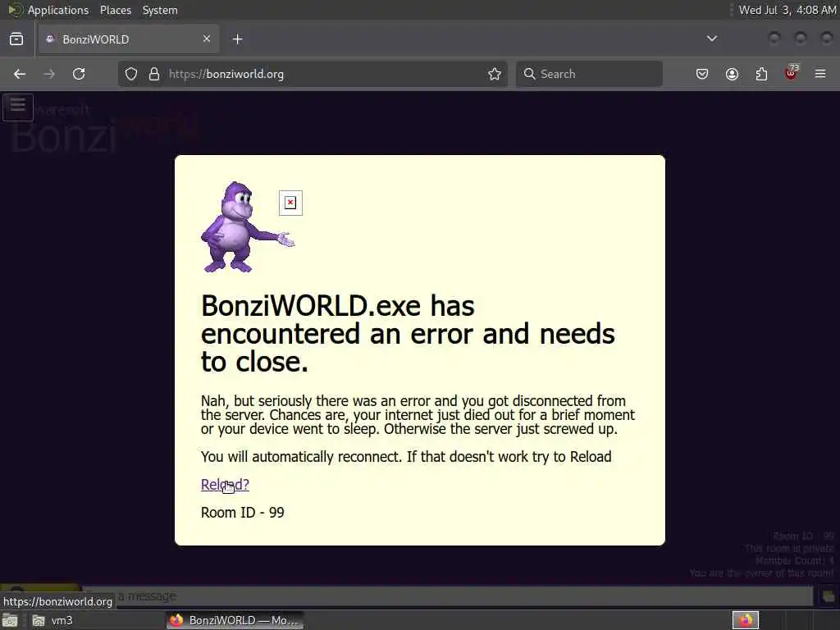Select the BonziWORLD tab
Image resolution: width=840 pixels, height=630 pixels.
pos(129,39)
